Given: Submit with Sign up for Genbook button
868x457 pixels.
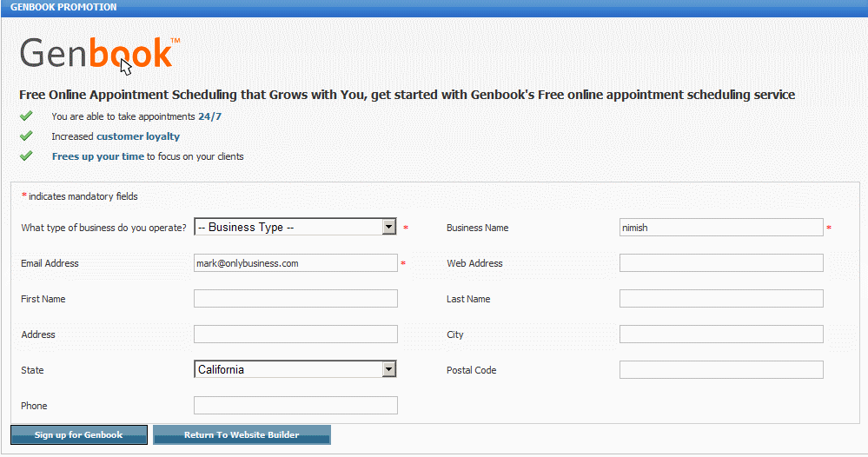Looking at the screenshot, I should [79, 435].
